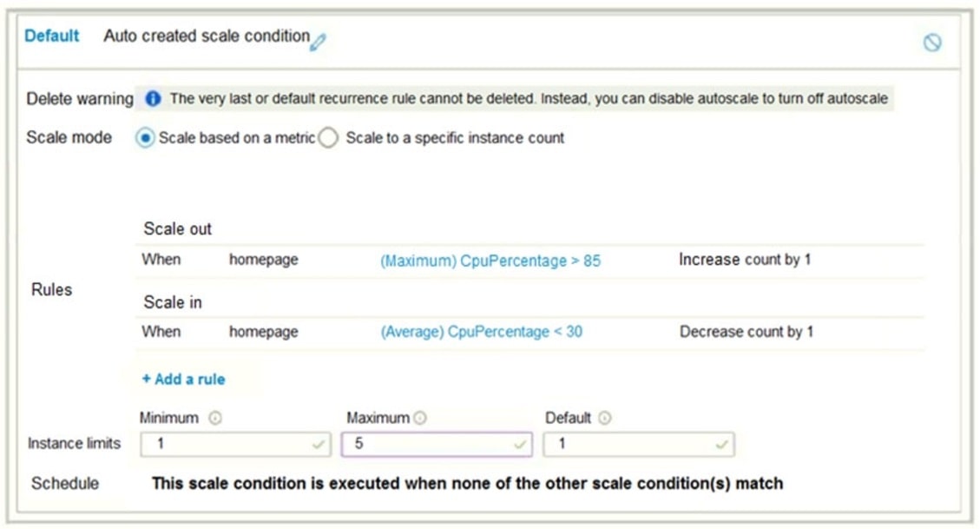Viewport: 980px width, 529px height.
Task: Click the '+ Add a rule' link
Action: tap(183, 379)
